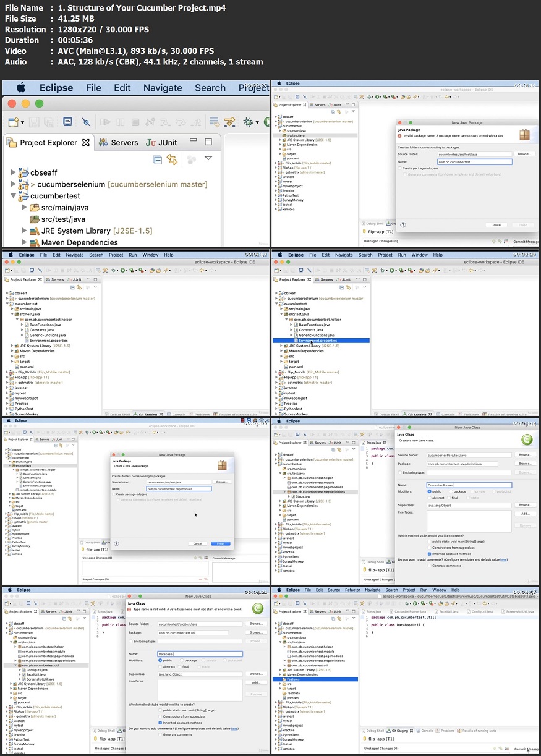
Task: Click help question mark in the pagemodules package dialog
Action: coord(116,543)
